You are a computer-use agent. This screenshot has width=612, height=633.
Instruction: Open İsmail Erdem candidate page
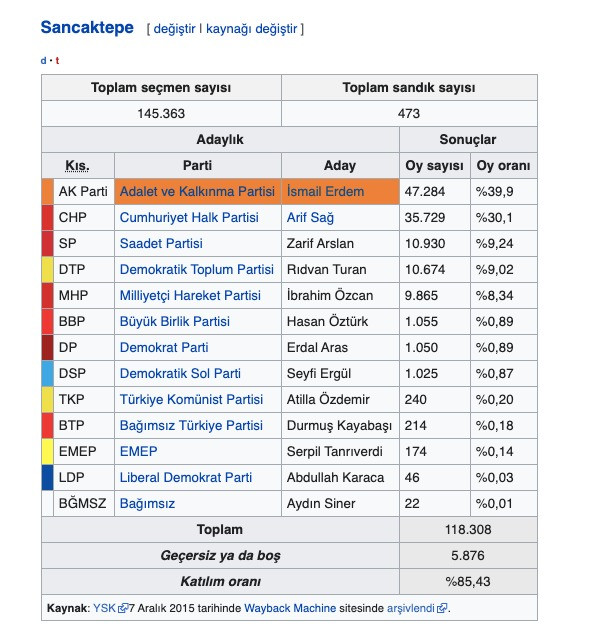click(x=325, y=191)
